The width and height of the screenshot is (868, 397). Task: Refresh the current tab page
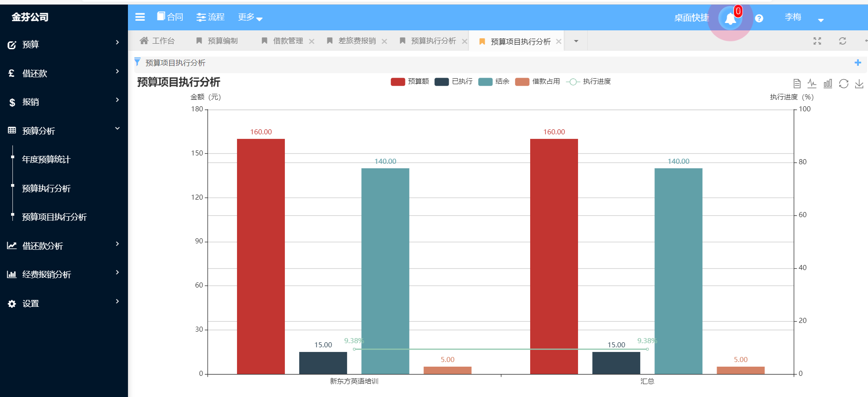tap(842, 41)
